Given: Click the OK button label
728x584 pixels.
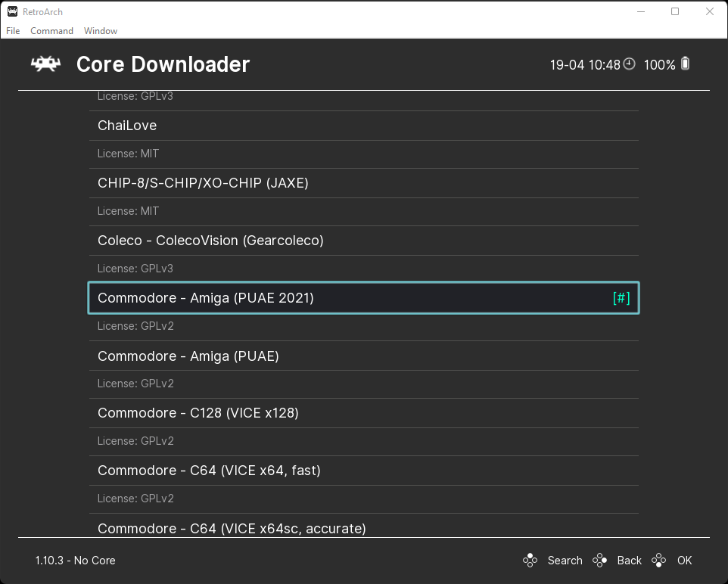Looking at the screenshot, I should [x=684, y=561].
